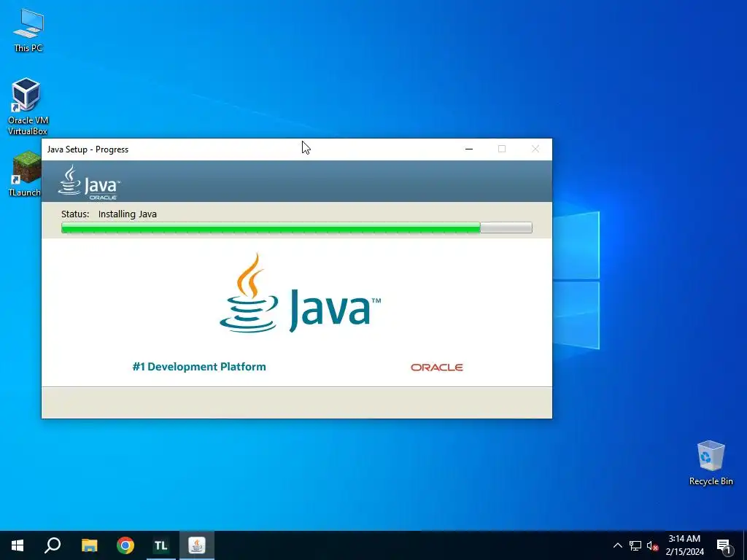The width and height of the screenshot is (747, 560).
Task: Launch File Explorer from the taskbar
Action: [x=89, y=545]
